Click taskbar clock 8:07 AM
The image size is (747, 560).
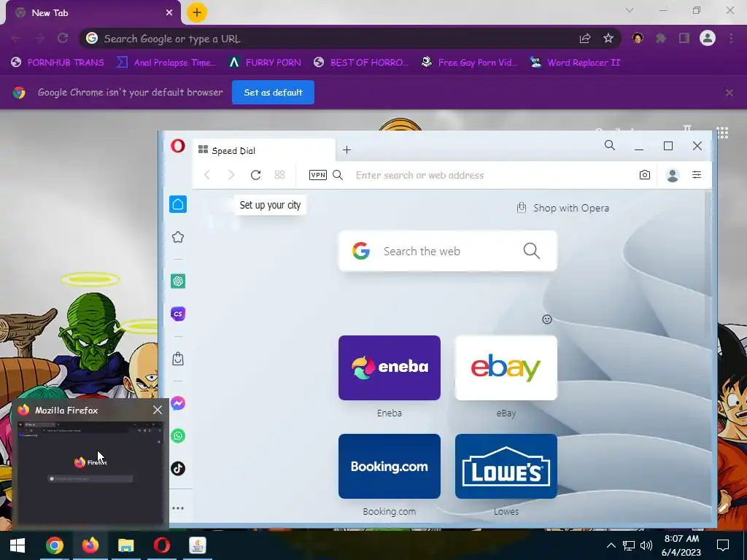pos(681,545)
